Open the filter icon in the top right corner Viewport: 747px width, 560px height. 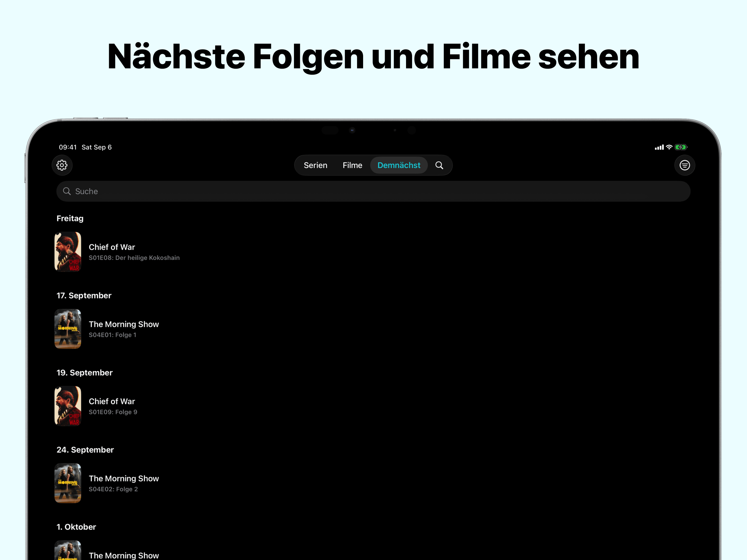pos(685,165)
